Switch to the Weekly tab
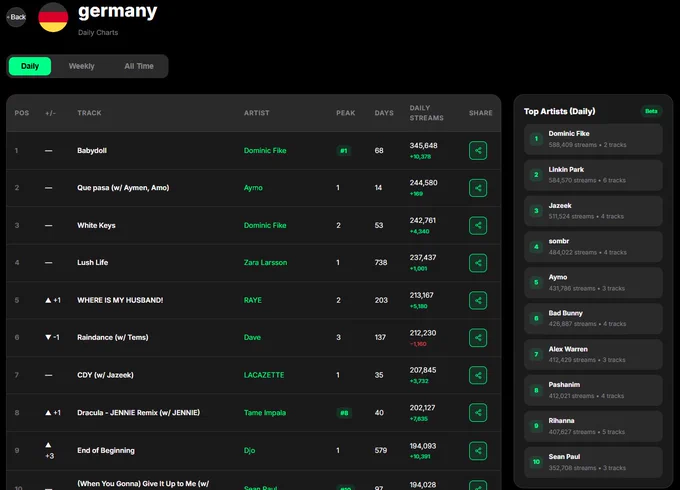Image resolution: width=680 pixels, height=490 pixels. tap(82, 66)
